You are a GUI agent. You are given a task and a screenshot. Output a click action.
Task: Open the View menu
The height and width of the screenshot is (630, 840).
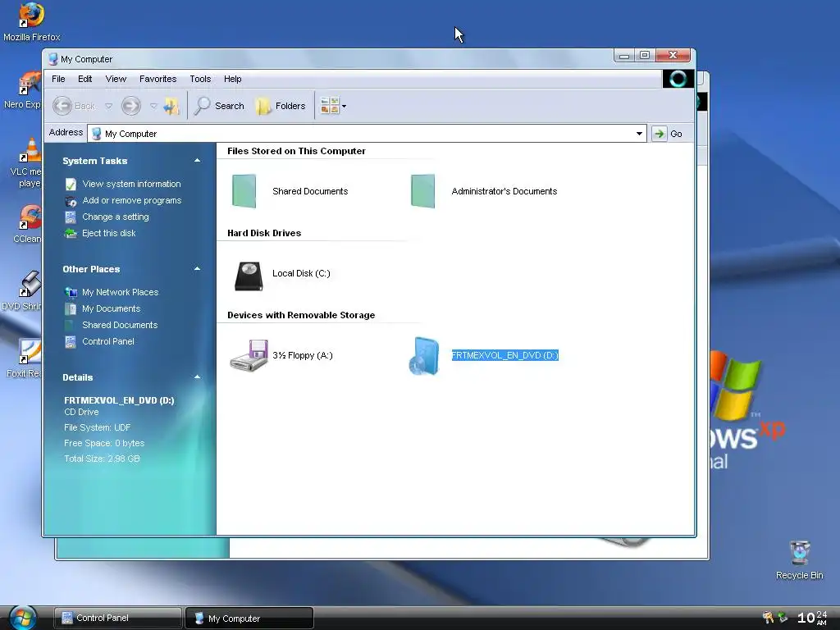tap(116, 79)
